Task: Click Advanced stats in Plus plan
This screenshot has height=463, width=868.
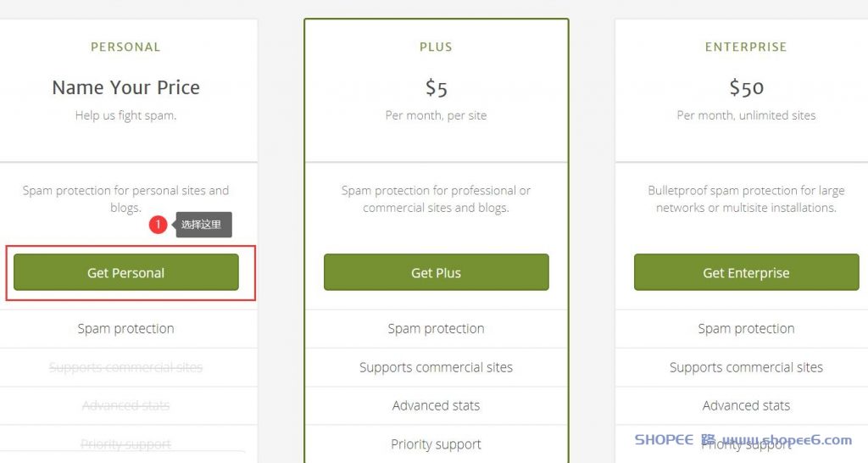Action: pyautogui.click(x=437, y=405)
